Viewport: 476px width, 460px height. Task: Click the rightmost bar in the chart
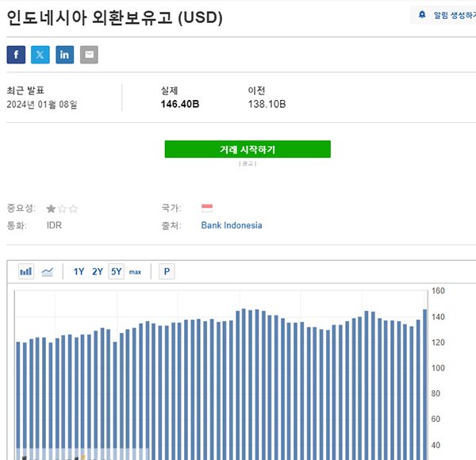coord(425,381)
